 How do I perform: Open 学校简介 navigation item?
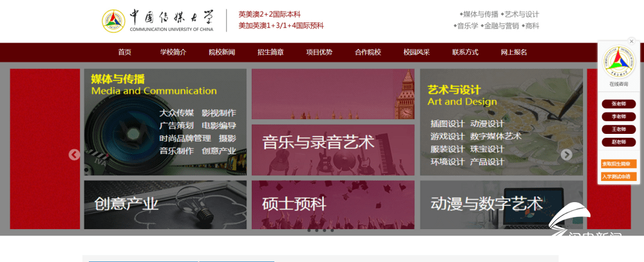click(173, 52)
